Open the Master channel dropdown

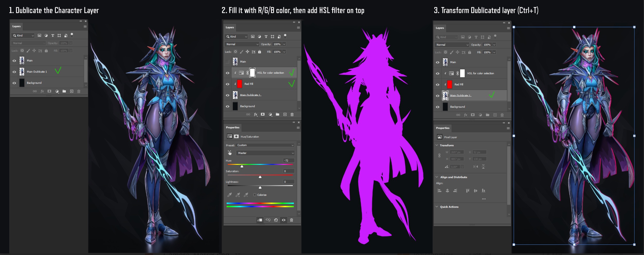[265, 153]
